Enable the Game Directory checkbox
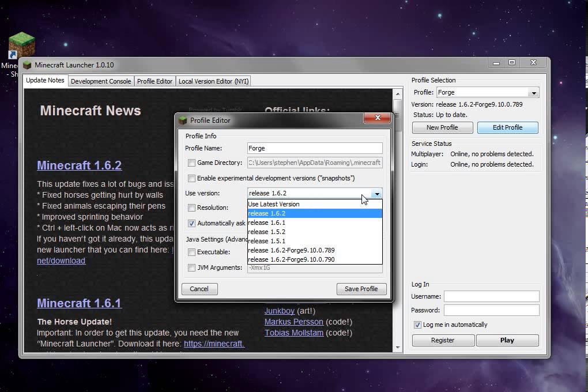588x392 pixels. pyautogui.click(x=191, y=163)
